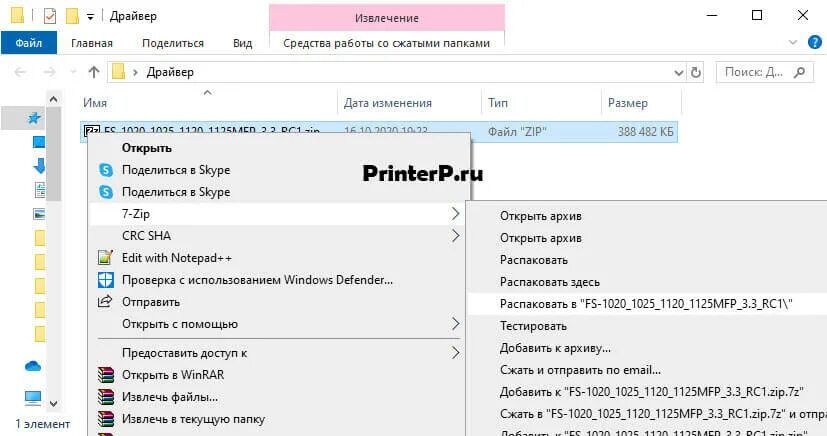
Task: Click the Forward navigation arrow
Action: pyautogui.click(x=50, y=72)
